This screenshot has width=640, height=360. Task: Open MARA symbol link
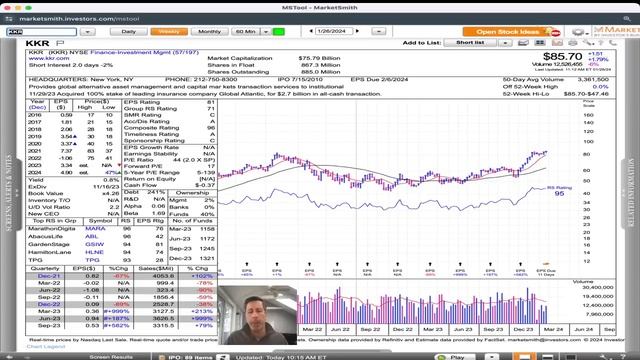(95, 229)
